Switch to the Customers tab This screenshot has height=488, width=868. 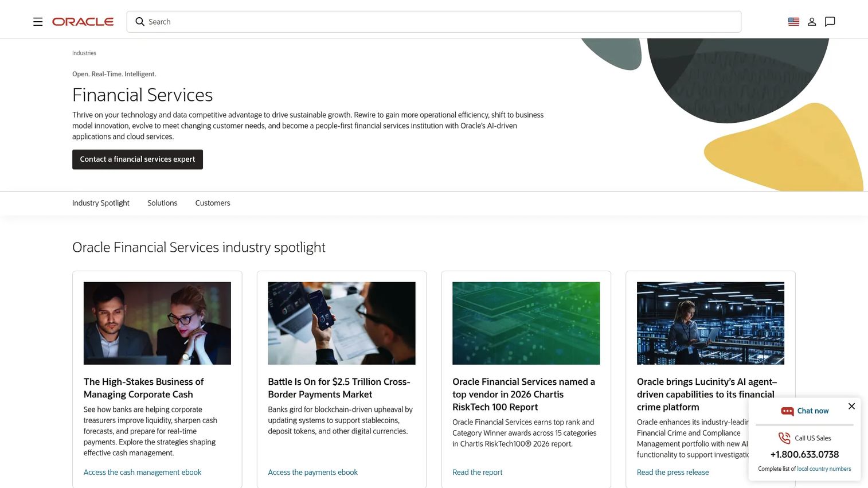click(x=213, y=203)
